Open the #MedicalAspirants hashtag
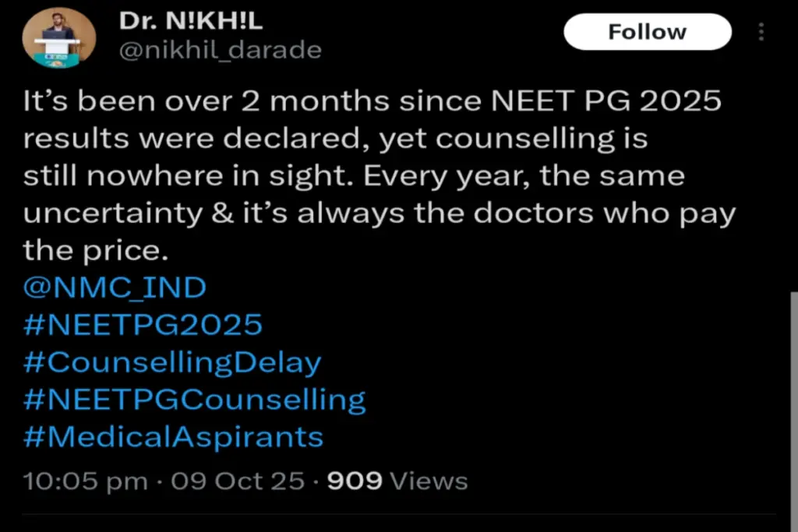798x532 pixels. pos(173,436)
